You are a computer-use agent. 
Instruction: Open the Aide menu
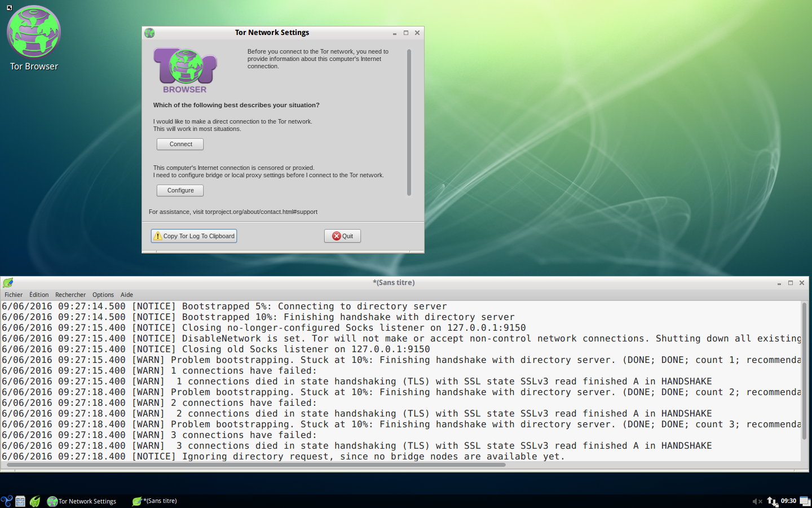[x=127, y=295]
